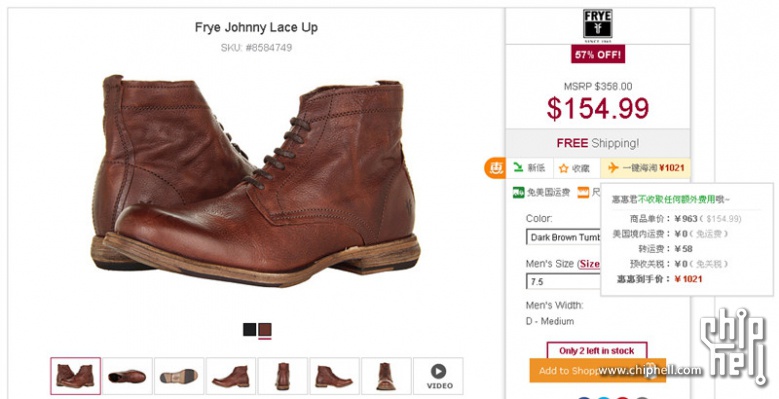Select the top-view shoe thumbnail
The width and height of the screenshot is (779, 399).
[x=127, y=376]
